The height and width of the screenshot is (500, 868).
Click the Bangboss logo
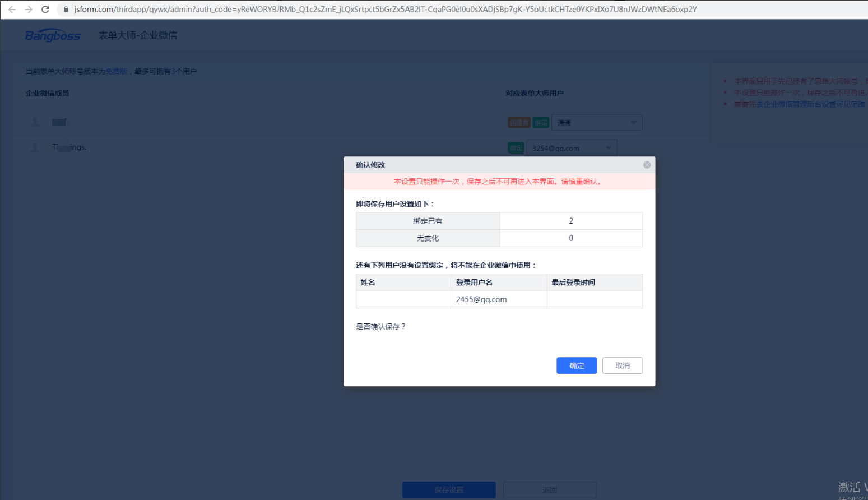[x=53, y=35]
